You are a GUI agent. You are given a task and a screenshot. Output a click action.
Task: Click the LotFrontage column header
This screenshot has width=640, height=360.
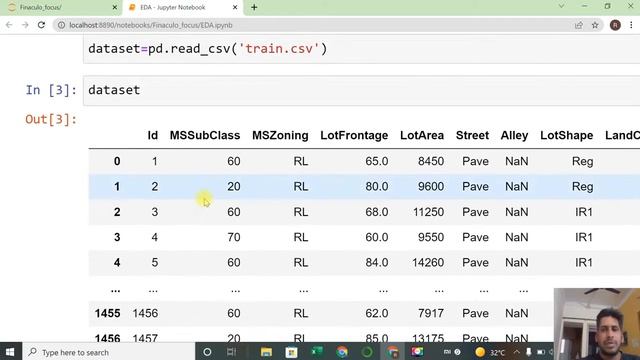pyautogui.click(x=354, y=136)
